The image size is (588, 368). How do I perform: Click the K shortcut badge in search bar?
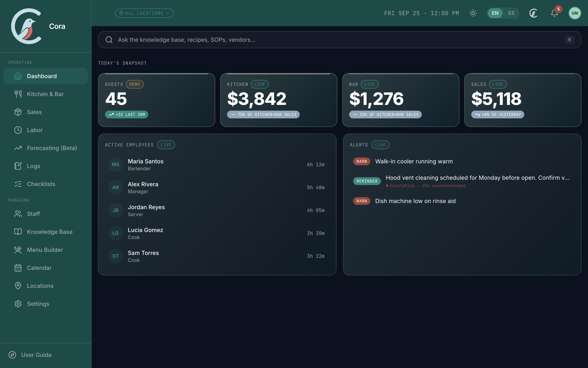570,40
